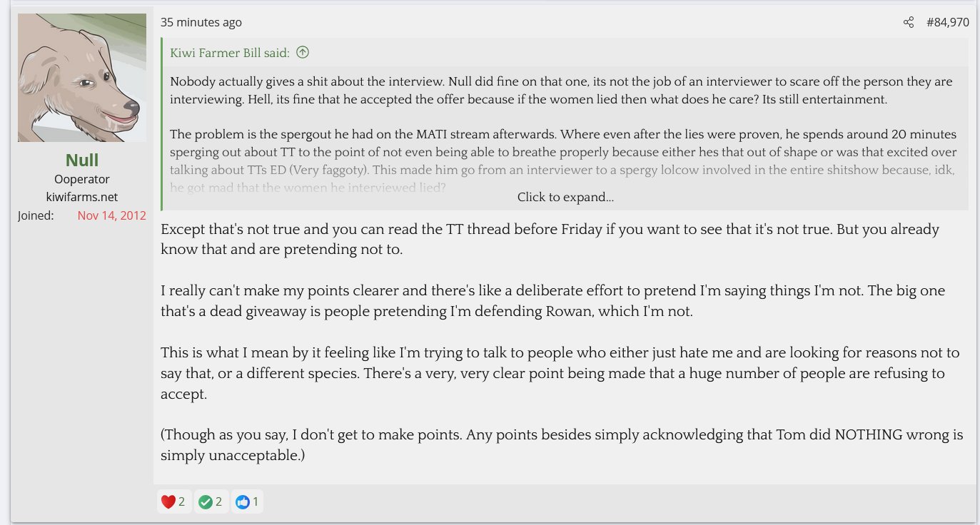Click inside the quoted Kiwi Farmer Bill text

point(528,91)
